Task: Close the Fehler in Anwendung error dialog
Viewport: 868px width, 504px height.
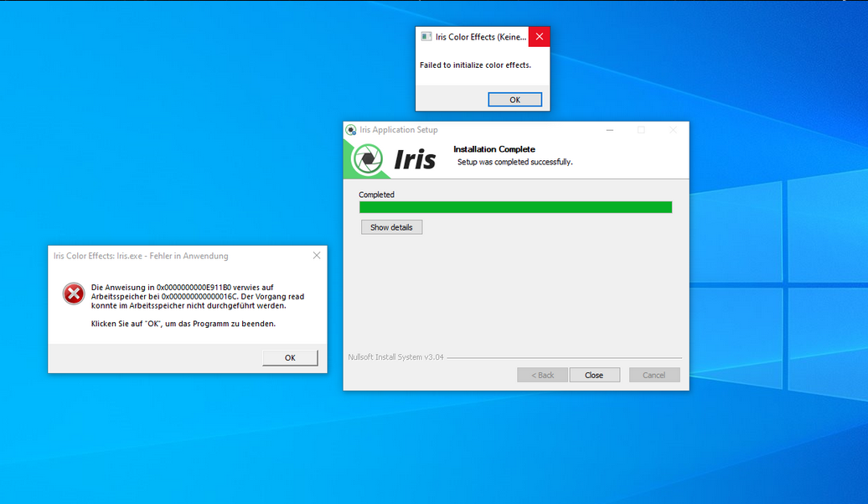Action: click(317, 255)
